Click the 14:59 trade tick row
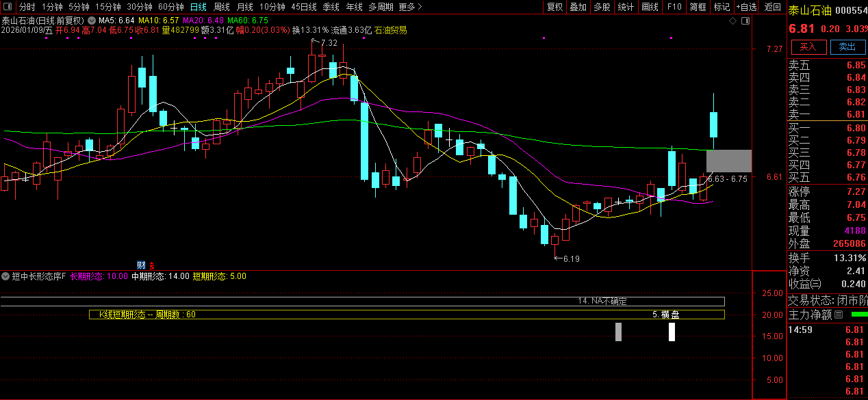Viewport: 868px width, 400px height. [x=827, y=330]
